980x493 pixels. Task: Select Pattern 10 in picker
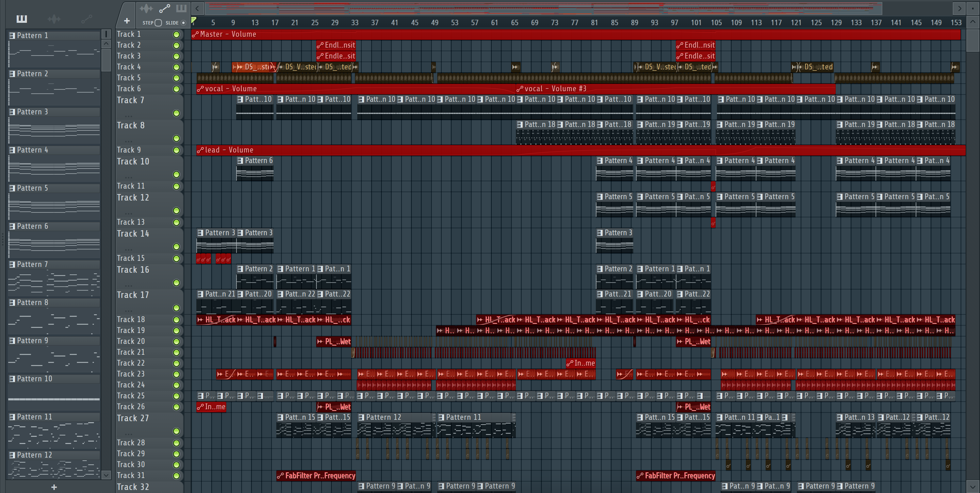pos(34,379)
